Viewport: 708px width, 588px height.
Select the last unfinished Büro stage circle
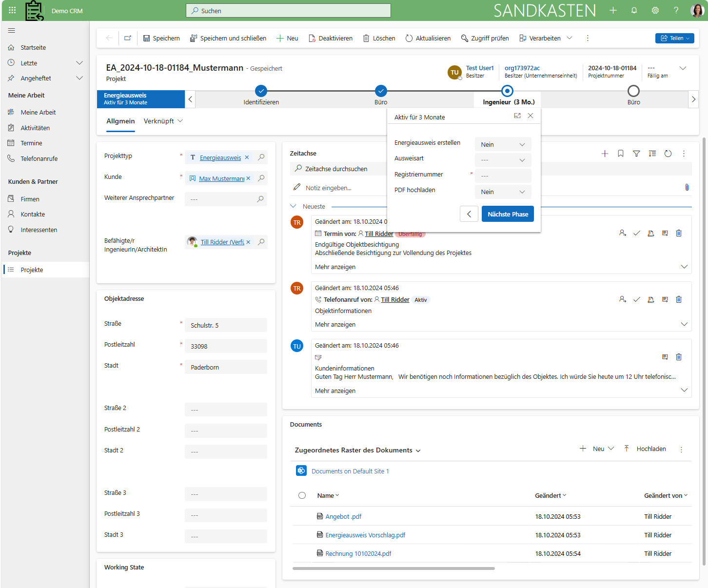(633, 91)
